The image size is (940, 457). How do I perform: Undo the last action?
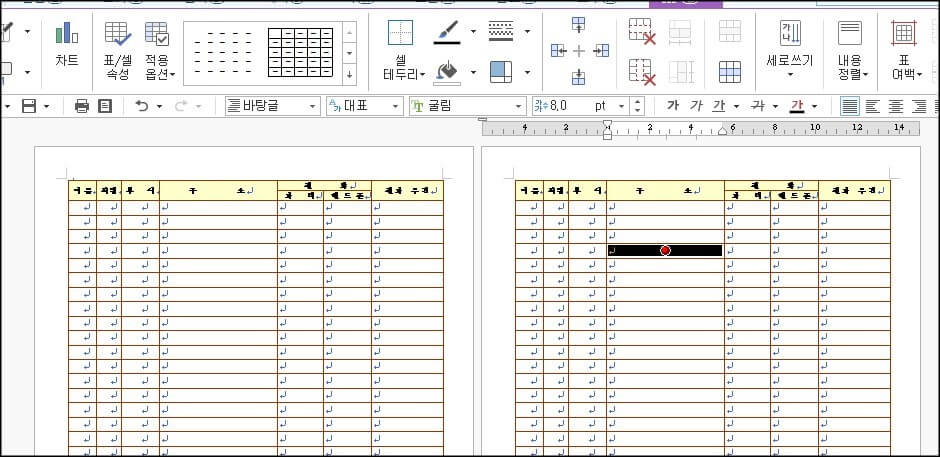141,107
